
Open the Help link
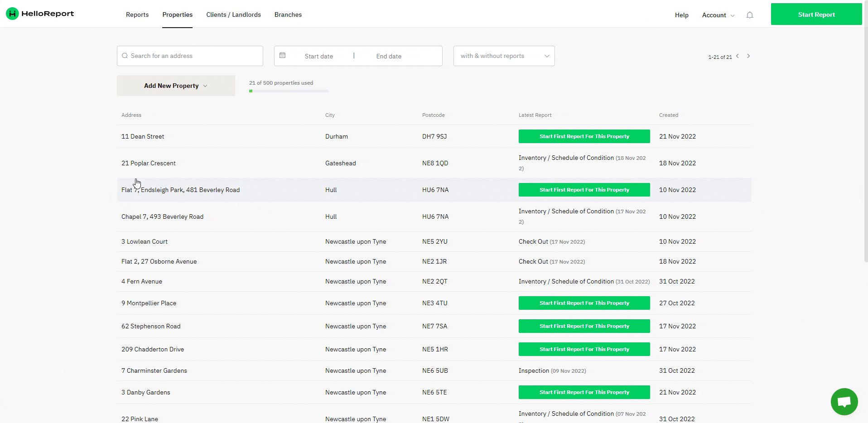pos(681,15)
